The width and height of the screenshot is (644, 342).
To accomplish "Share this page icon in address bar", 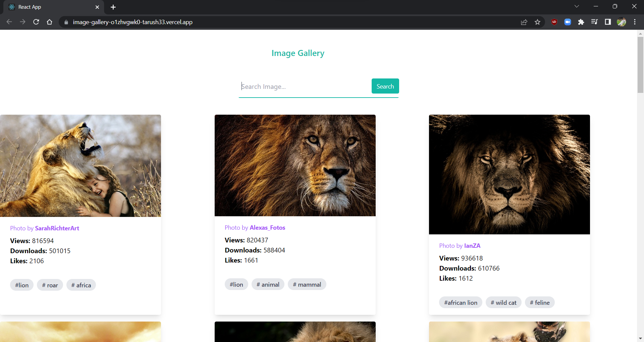I will 524,22.
